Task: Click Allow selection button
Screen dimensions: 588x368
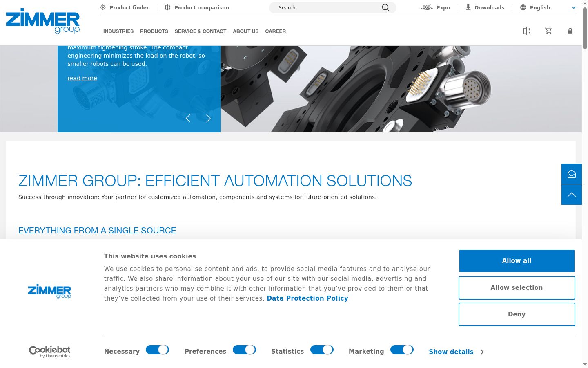Action: pyautogui.click(x=517, y=288)
